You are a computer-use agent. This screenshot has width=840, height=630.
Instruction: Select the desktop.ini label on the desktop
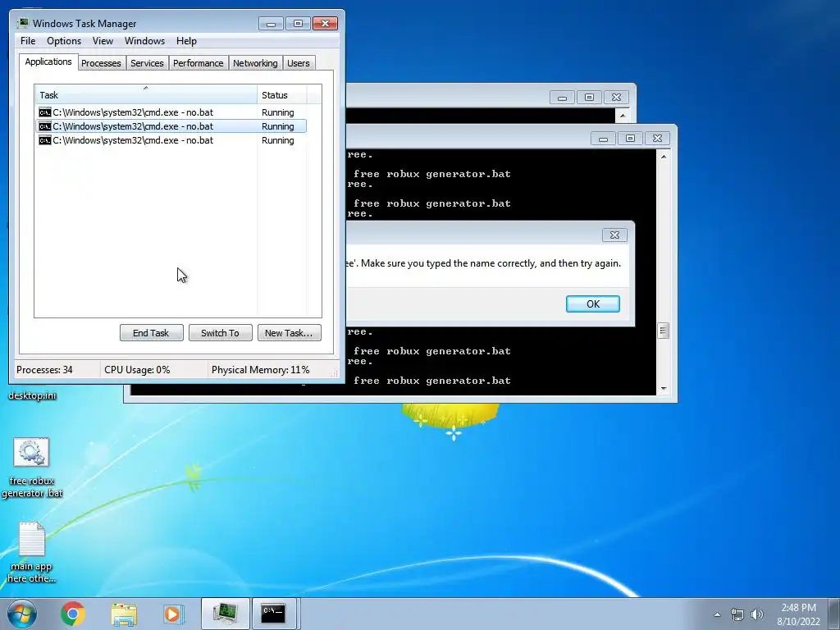[x=32, y=396]
